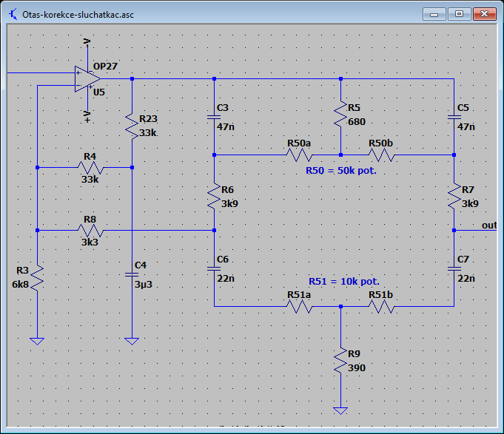This screenshot has height=434, width=504.
Task: Click the 'R50 = 50k pot.' comment text
Action: click(341, 171)
